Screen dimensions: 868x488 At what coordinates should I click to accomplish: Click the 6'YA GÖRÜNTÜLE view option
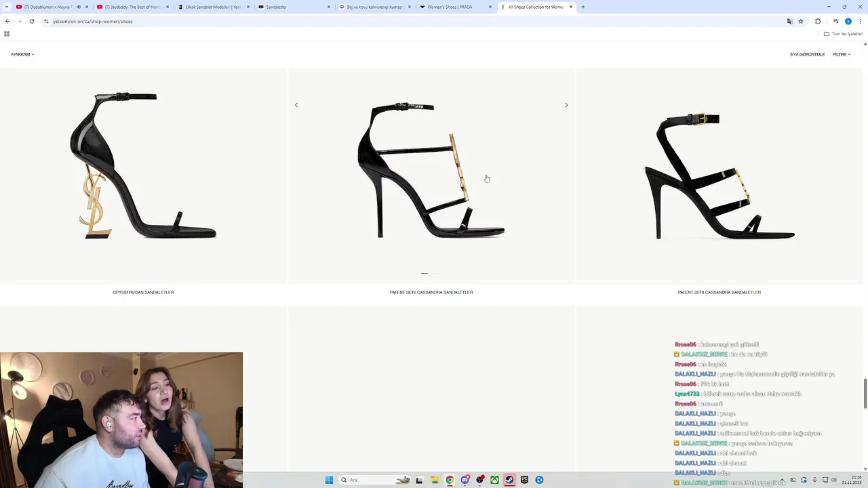click(807, 54)
